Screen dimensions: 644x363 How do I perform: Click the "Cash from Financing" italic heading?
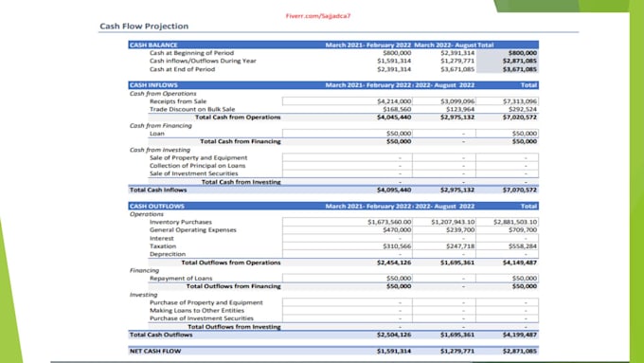[x=161, y=125]
